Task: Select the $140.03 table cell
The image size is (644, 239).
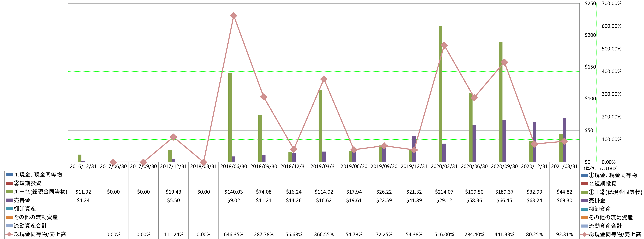Action: click(x=233, y=192)
